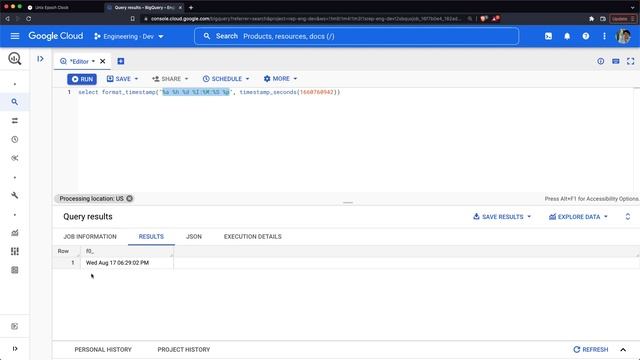This screenshot has height=360, width=640.
Task: Open the help question mark menu
Action: [x=586, y=36]
